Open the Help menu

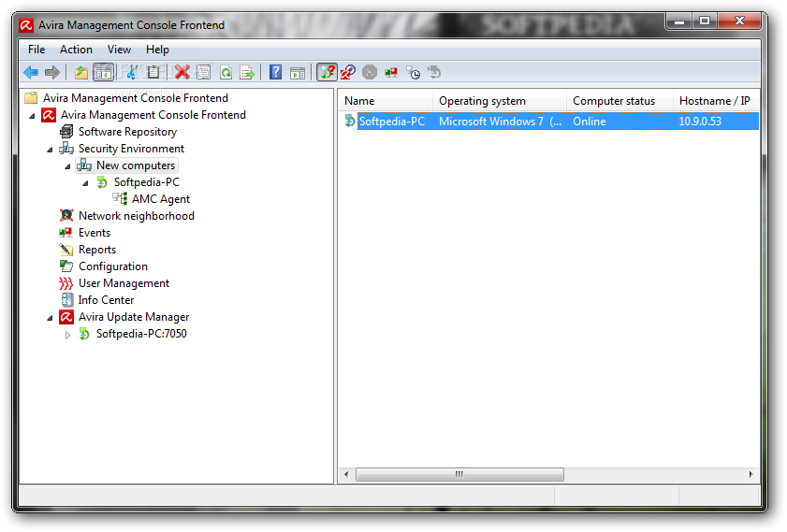click(157, 50)
